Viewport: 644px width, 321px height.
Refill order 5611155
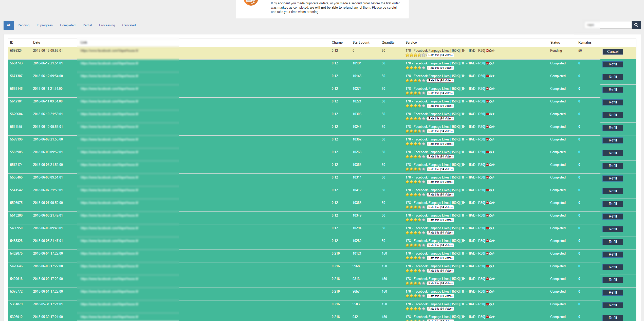tap(613, 128)
